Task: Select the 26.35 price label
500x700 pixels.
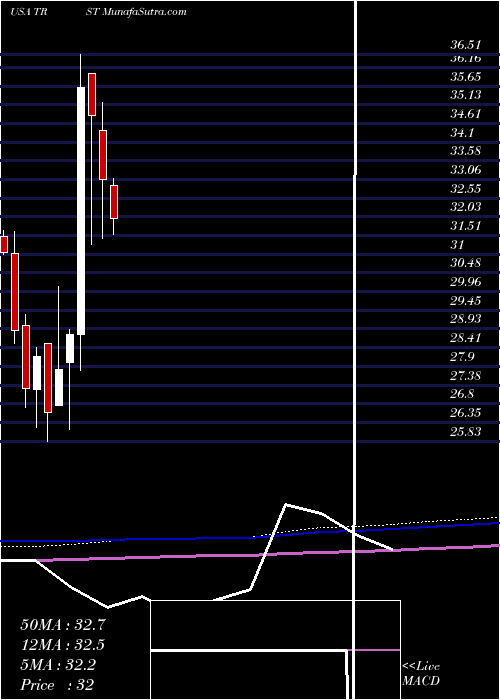Action: (x=466, y=412)
